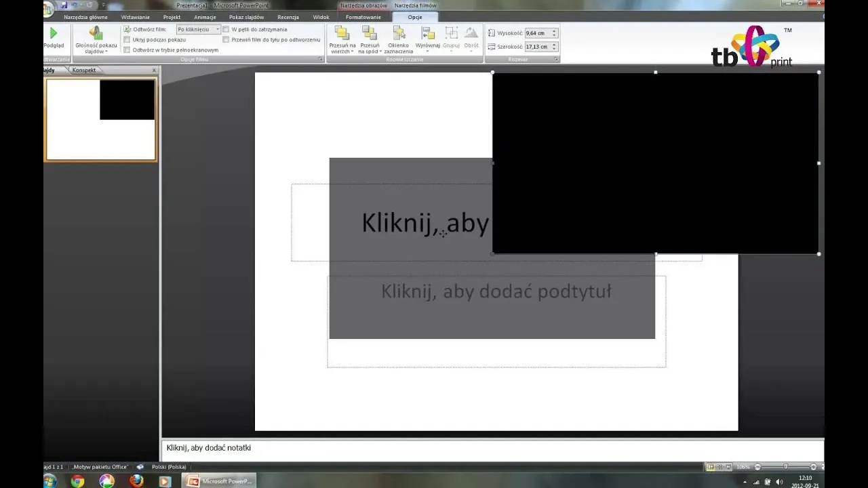Open the Wyrównaj align menu

tap(428, 40)
